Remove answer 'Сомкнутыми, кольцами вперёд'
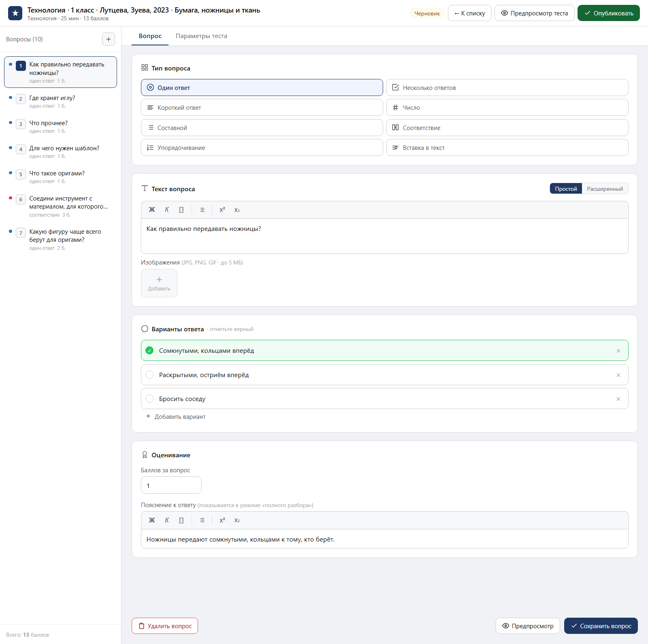Image resolution: width=648 pixels, height=644 pixels. (x=618, y=351)
